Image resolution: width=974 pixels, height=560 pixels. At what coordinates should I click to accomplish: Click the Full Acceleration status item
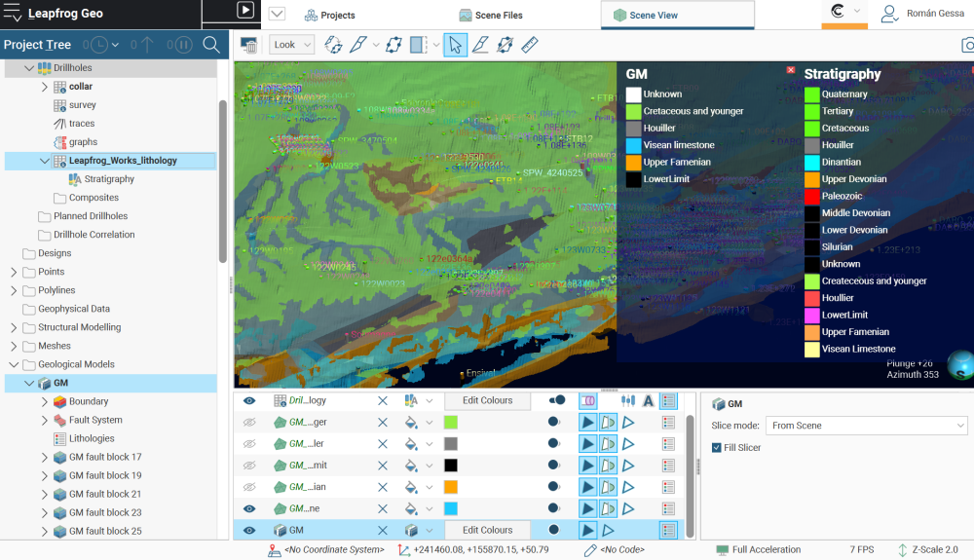pyautogui.click(x=759, y=550)
